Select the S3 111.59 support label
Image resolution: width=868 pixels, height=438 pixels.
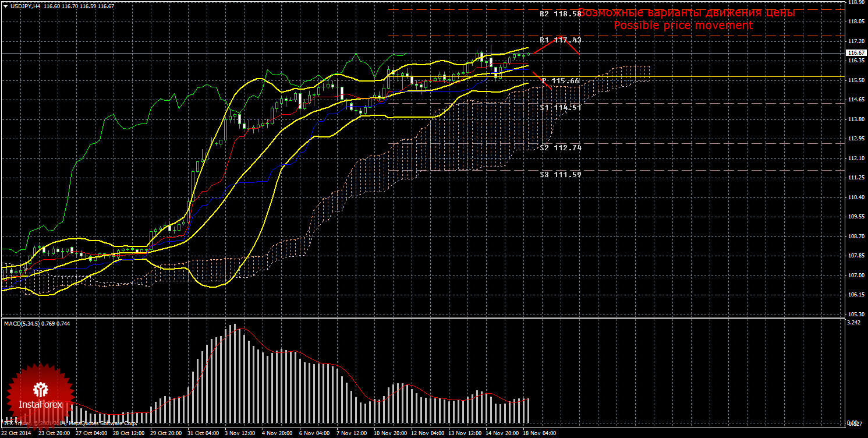coord(560,174)
